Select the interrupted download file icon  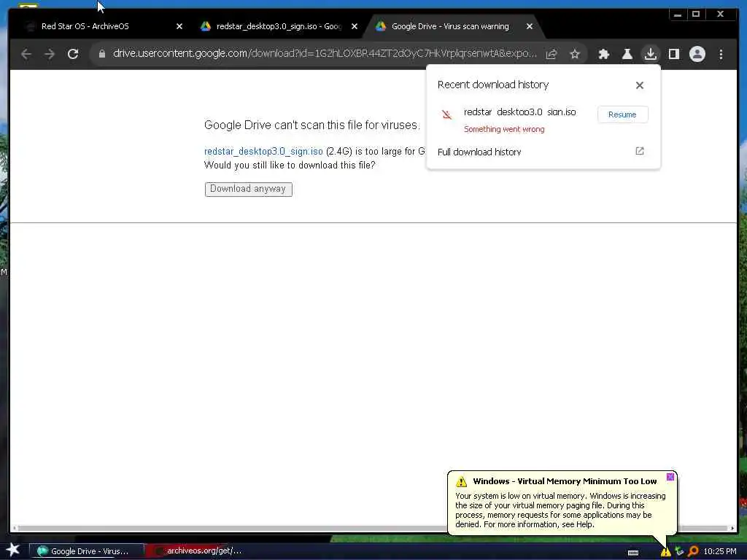tap(446, 114)
